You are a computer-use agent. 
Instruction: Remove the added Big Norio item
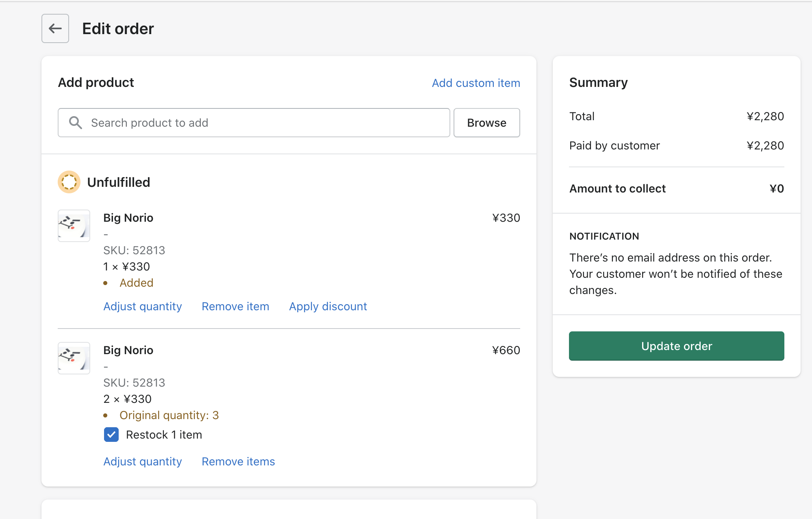click(235, 306)
